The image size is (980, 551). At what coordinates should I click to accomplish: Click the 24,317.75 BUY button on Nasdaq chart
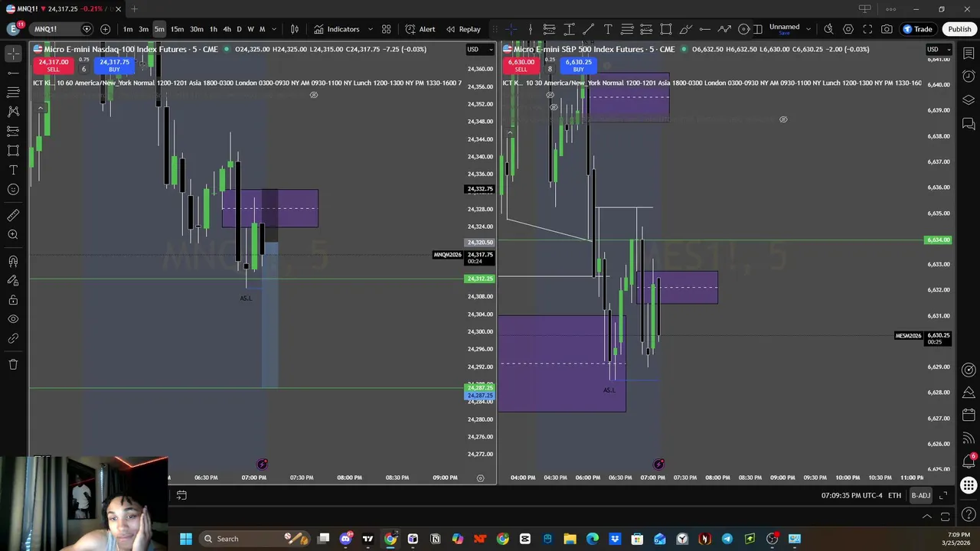(x=114, y=66)
